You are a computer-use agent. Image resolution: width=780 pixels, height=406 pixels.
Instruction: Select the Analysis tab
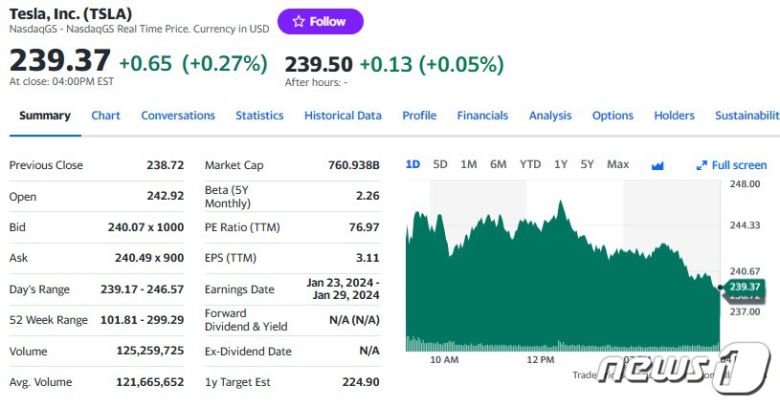(x=550, y=115)
